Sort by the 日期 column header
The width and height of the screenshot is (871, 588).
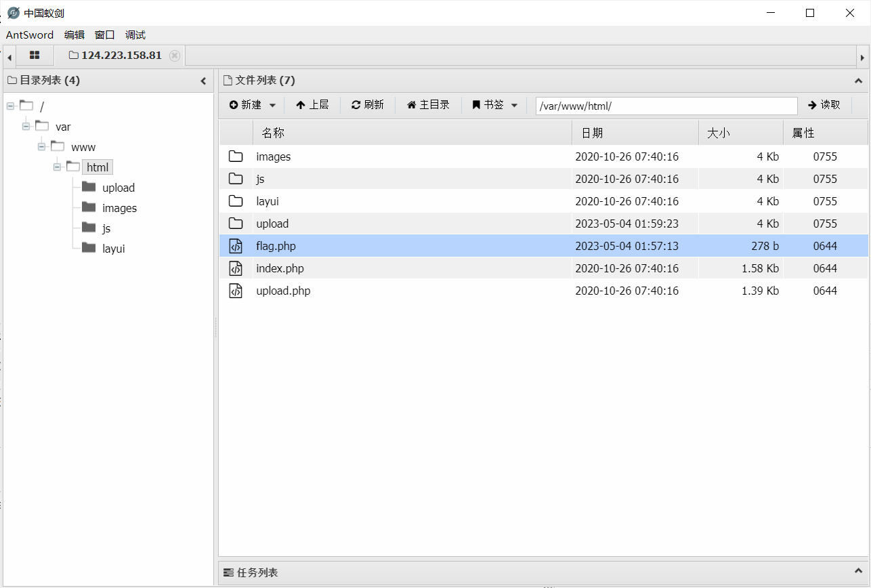(635, 133)
